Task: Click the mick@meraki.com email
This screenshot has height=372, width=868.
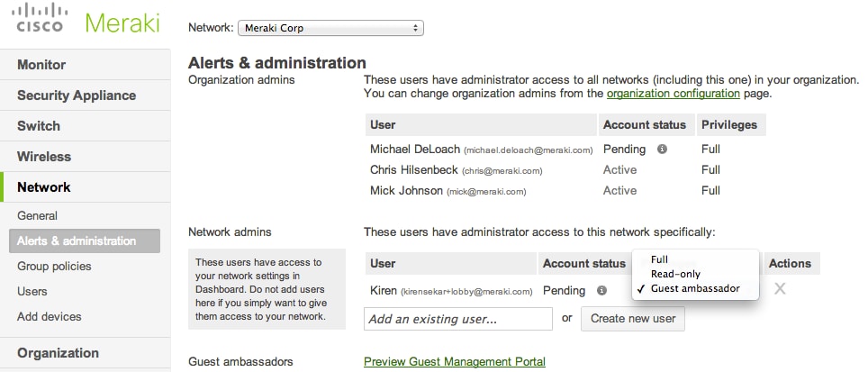Action: [486, 192]
